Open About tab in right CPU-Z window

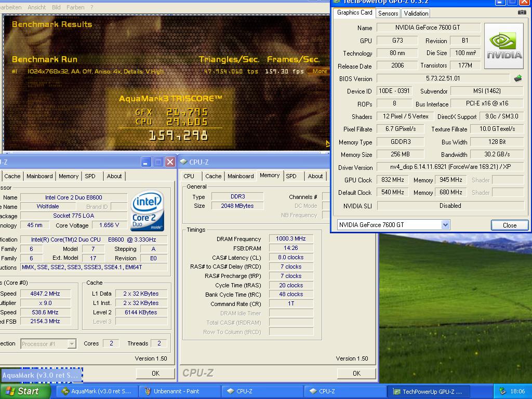(315, 176)
